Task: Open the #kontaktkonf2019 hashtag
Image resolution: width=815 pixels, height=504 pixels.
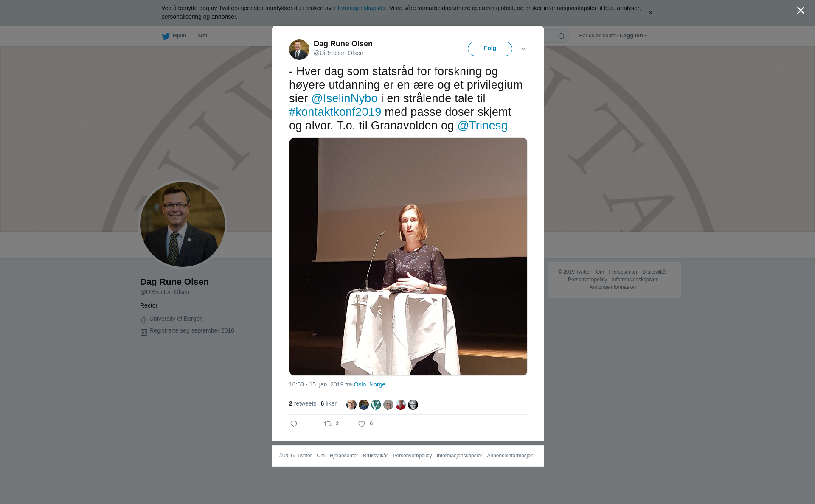Action: (x=335, y=112)
